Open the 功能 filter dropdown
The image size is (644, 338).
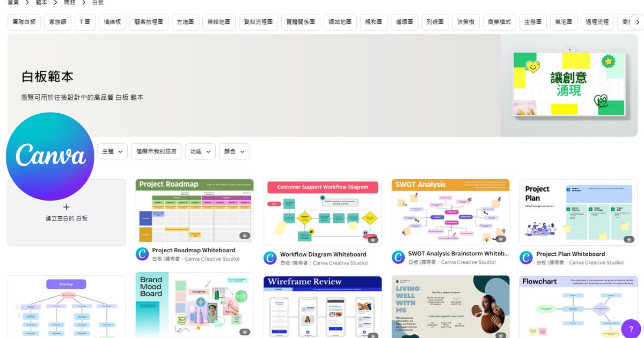(201, 152)
